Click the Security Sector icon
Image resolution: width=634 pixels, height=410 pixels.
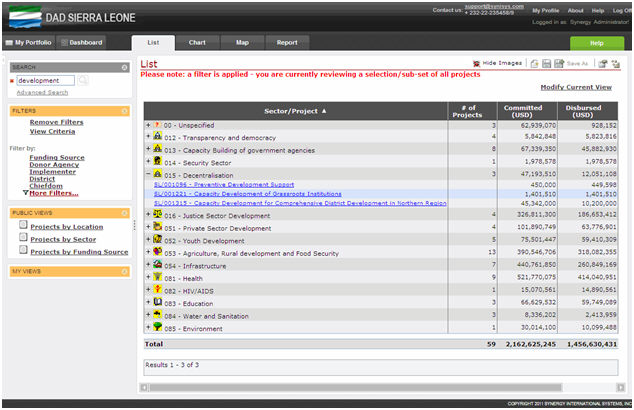click(158, 161)
